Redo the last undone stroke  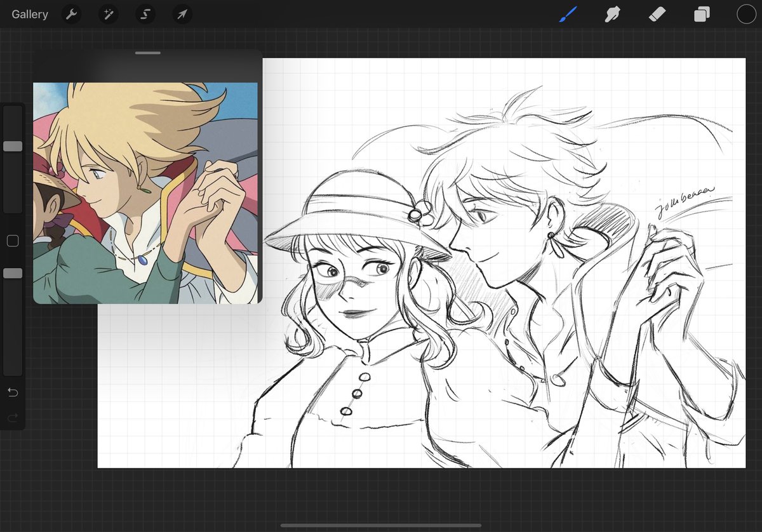point(13,418)
